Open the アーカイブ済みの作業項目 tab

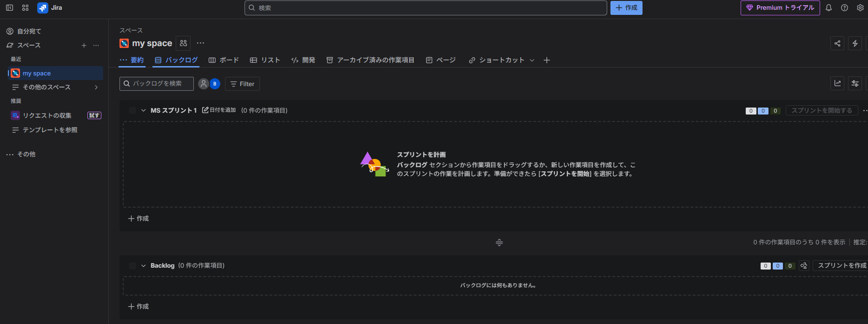tap(370, 60)
